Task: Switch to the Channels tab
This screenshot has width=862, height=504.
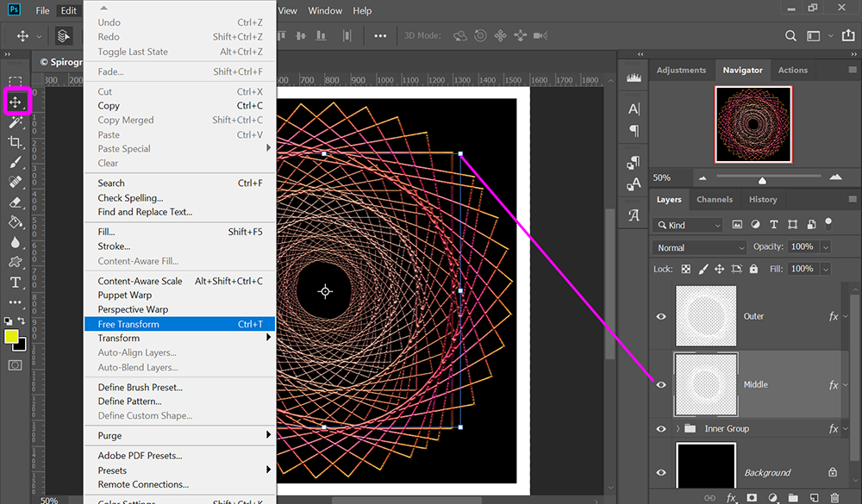Action: coord(715,199)
